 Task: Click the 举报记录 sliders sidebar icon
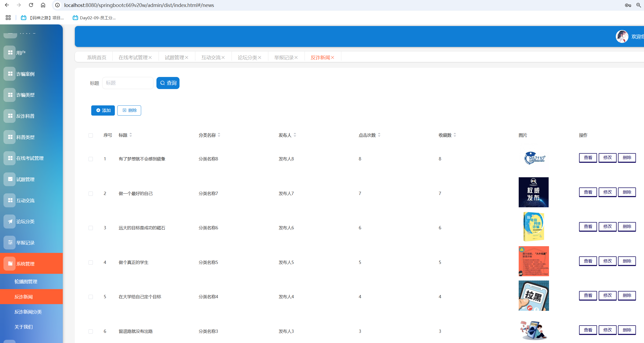pos(10,242)
